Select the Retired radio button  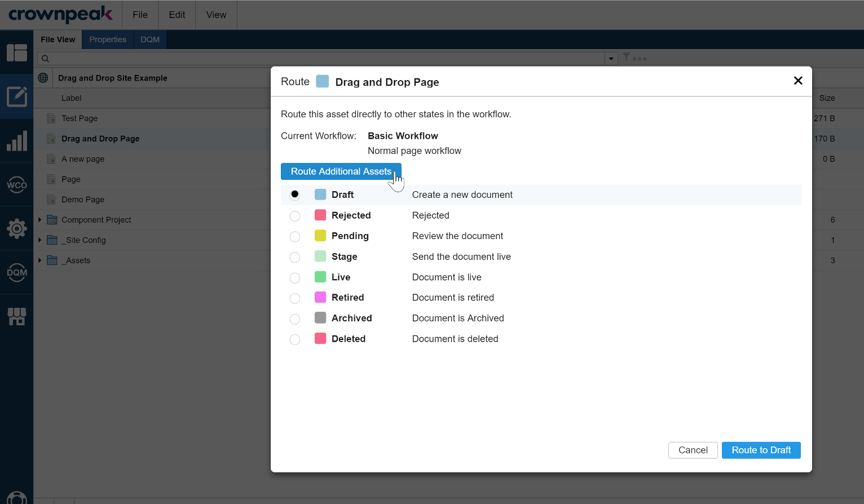coord(295,298)
